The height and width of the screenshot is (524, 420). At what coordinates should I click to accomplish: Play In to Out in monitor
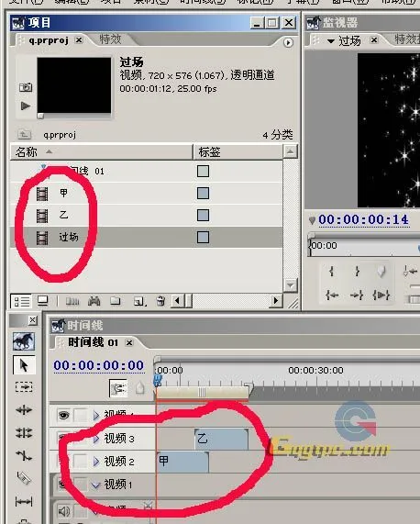(381, 295)
